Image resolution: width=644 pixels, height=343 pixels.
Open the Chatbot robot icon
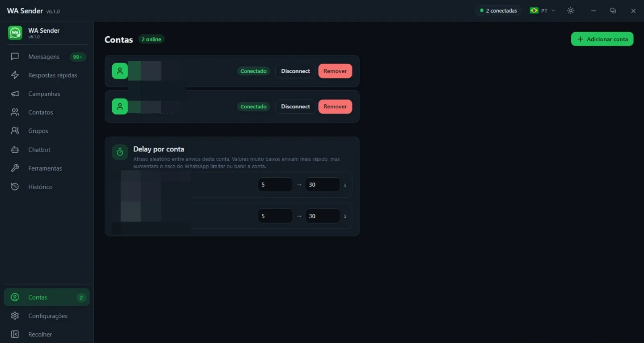tap(15, 150)
